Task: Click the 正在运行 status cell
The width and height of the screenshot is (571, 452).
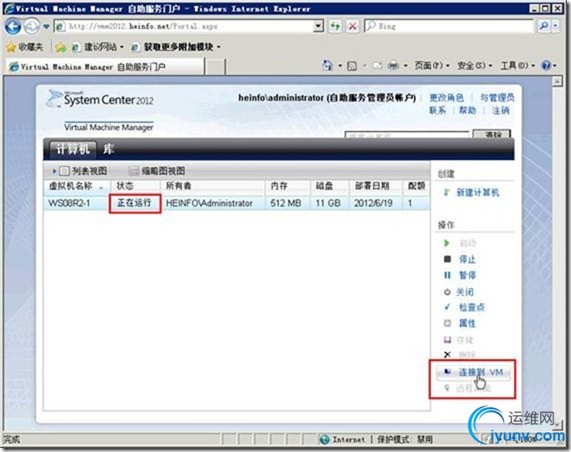Action: (x=134, y=203)
